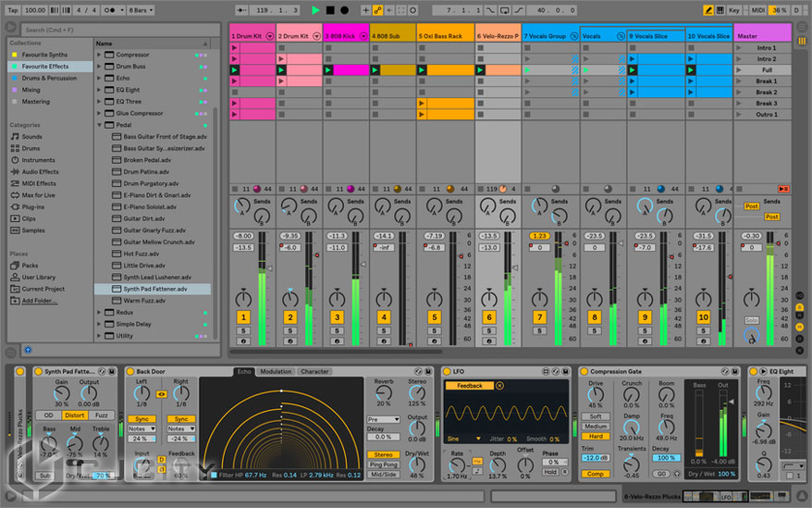Click the Master volume fader meter
The height and width of the screenshot is (508, 812).
click(769, 289)
